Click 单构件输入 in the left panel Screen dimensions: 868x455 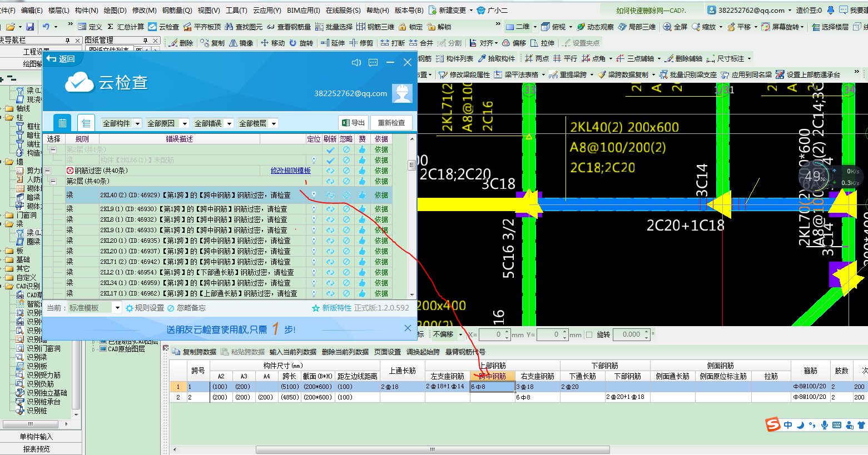(x=36, y=437)
